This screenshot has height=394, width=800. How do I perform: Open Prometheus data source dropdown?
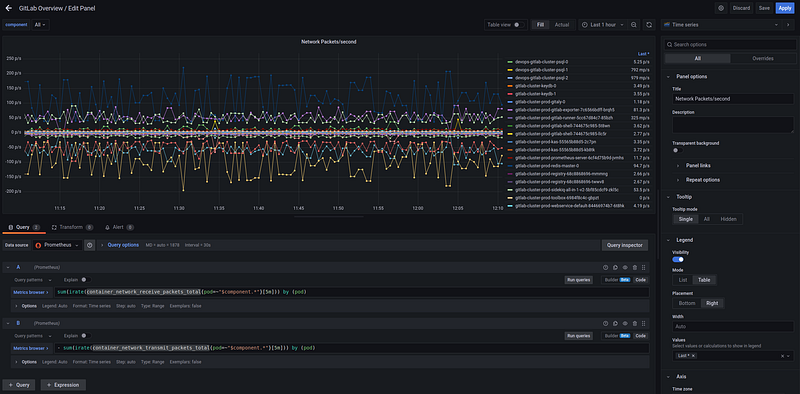[57, 245]
